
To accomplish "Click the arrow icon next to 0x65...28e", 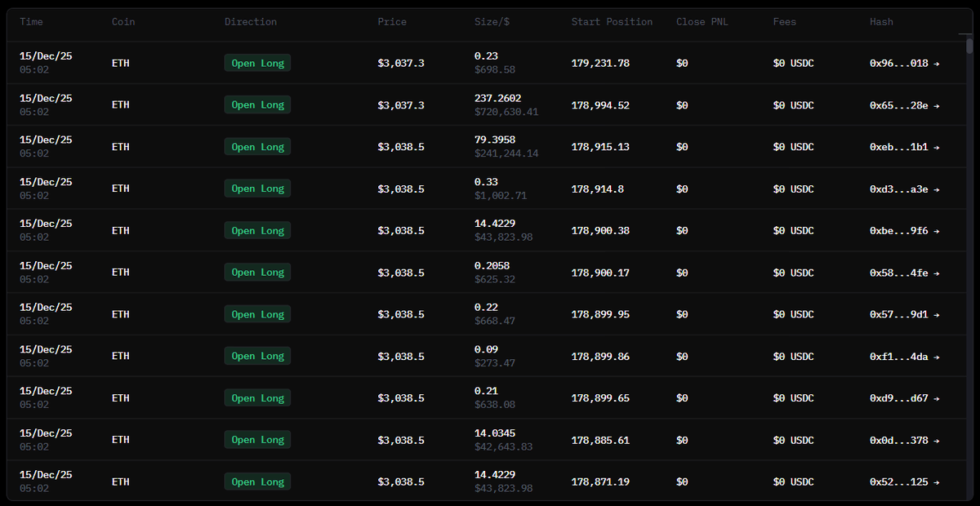I will [936, 105].
